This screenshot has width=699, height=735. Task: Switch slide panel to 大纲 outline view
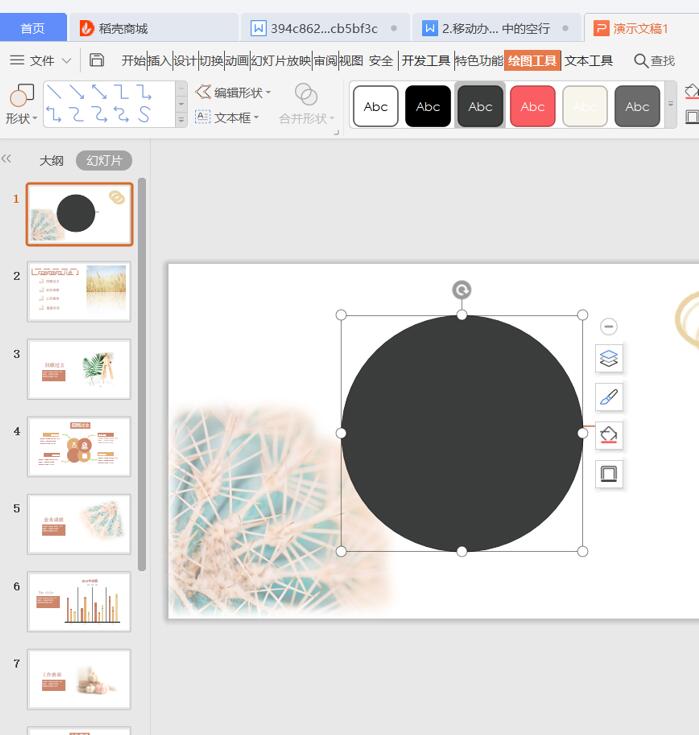(x=51, y=160)
